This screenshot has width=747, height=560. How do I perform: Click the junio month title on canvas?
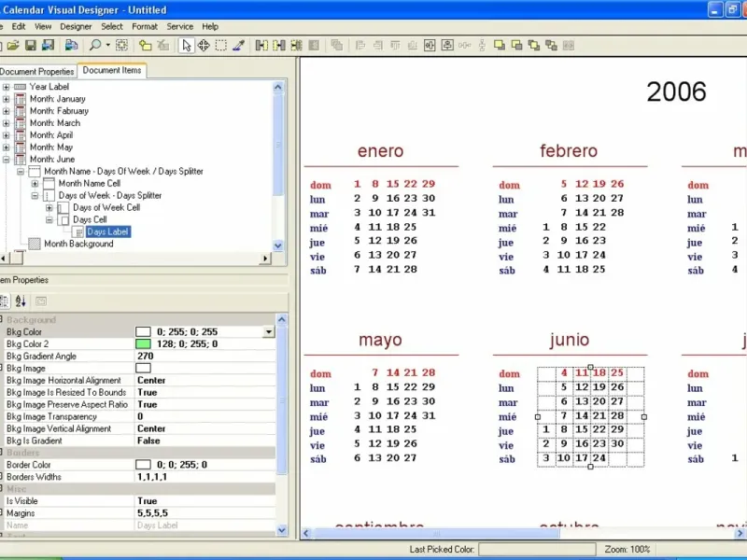(570, 340)
